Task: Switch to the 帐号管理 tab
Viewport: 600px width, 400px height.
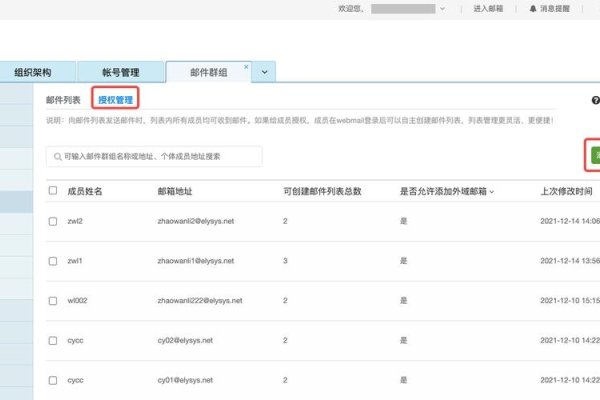Action: pyautogui.click(x=121, y=72)
